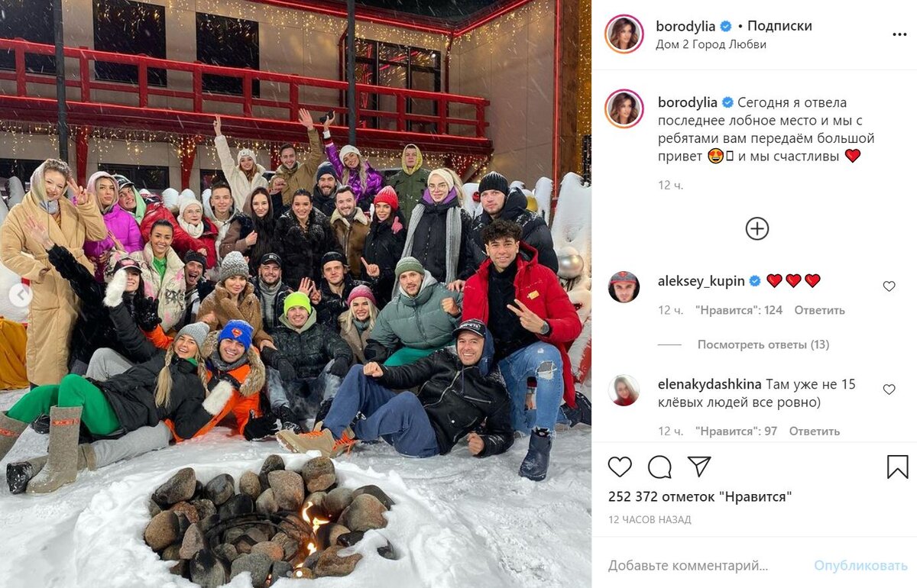Image resolution: width=917 pixels, height=588 pixels.
Task: Click 'Опубликовать' to post comment
Action: click(x=860, y=566)
